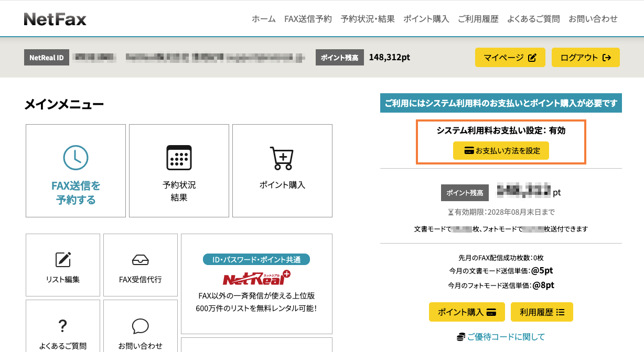Click the 今月の文書モード送信単価 @5pt line
644x352 pixels.
point(501,271)
